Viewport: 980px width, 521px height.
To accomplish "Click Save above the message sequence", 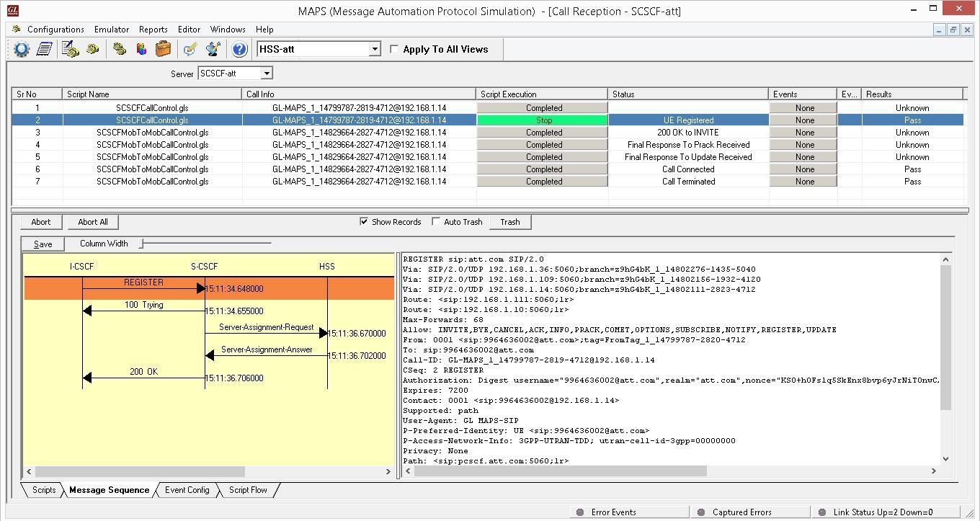I will [x=43, y=244].
